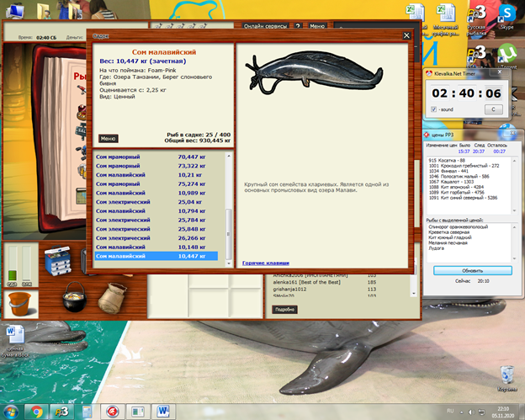The width and height of the screenshot is (525, 420).
Task: Open the blue tackle box
Action: pos(57,260)
